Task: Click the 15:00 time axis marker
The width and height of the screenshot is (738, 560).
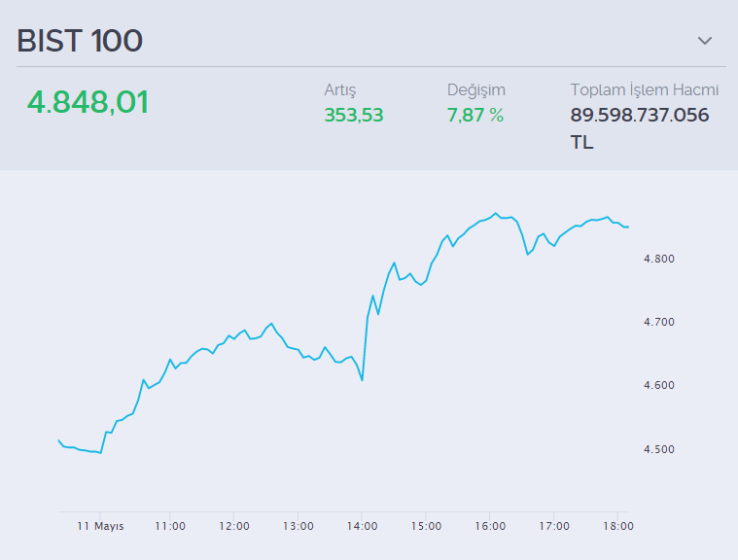Action: (x=426, y=526)
